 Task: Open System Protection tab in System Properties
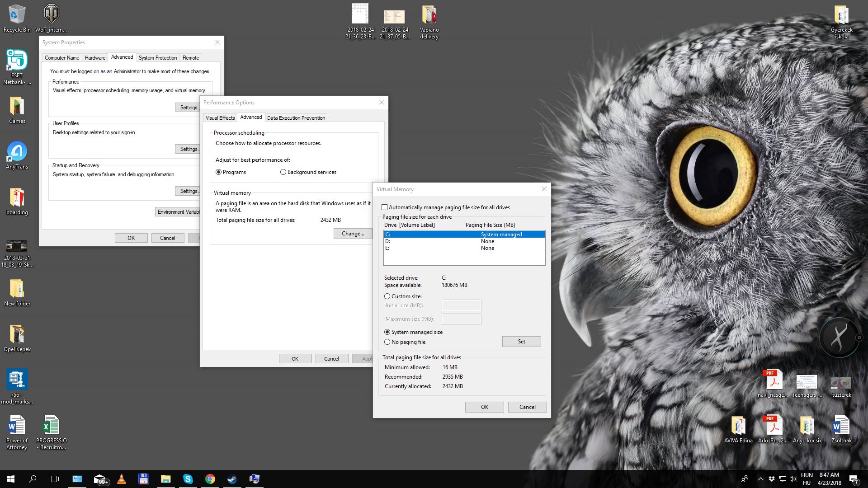(x=158, y=58)
